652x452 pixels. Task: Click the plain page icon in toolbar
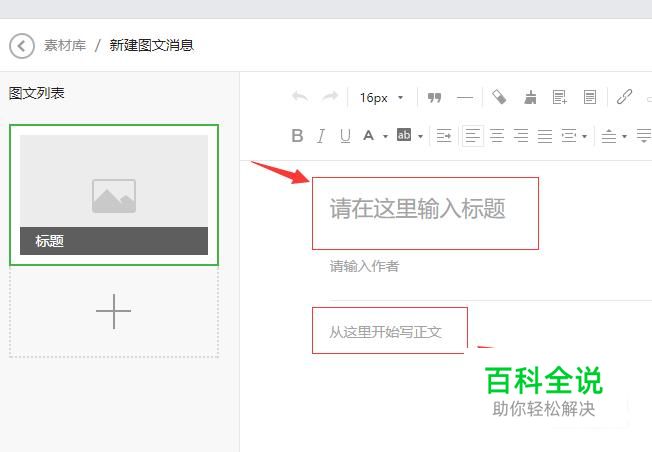(x=590, y=97)
